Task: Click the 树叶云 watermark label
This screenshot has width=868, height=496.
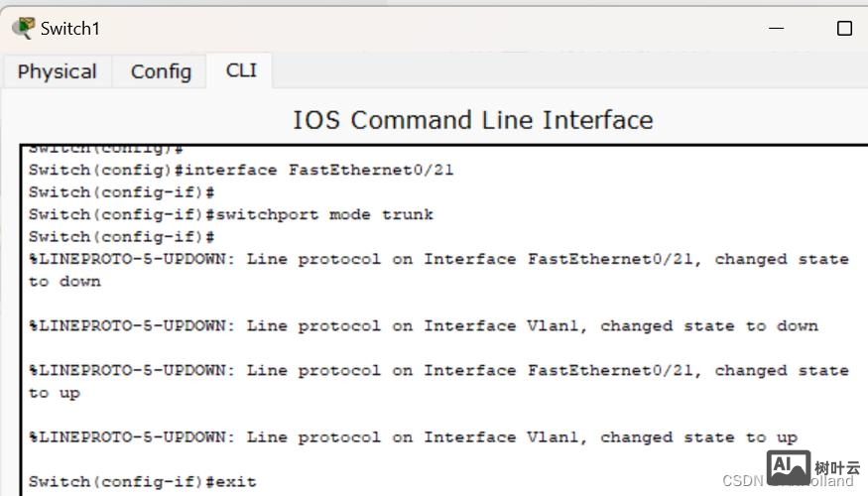Action: [837, 467]
